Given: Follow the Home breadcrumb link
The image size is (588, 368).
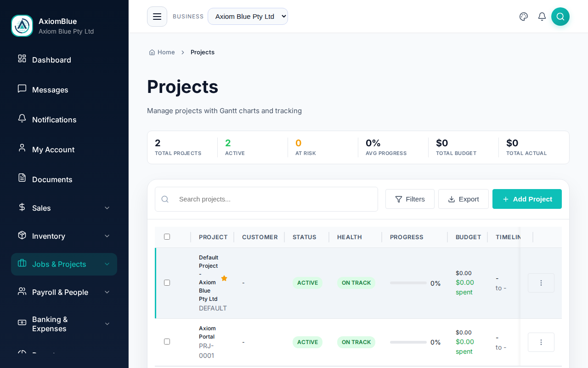Looking at the screenshot, I should [x=162, y=52].
